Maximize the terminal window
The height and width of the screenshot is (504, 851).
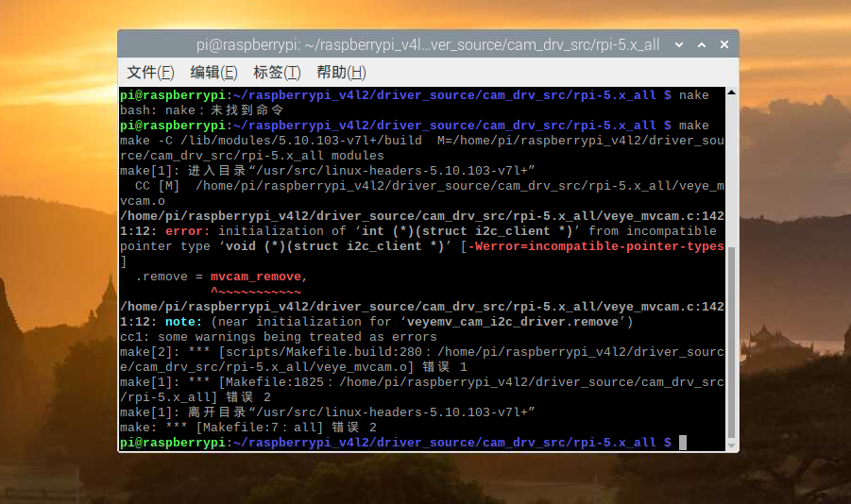[701, 44]
